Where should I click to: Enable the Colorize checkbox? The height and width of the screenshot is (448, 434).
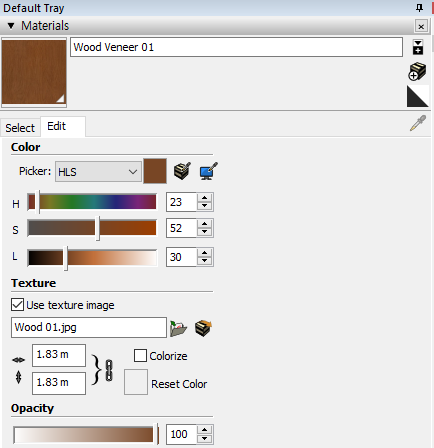pos(140,355)
